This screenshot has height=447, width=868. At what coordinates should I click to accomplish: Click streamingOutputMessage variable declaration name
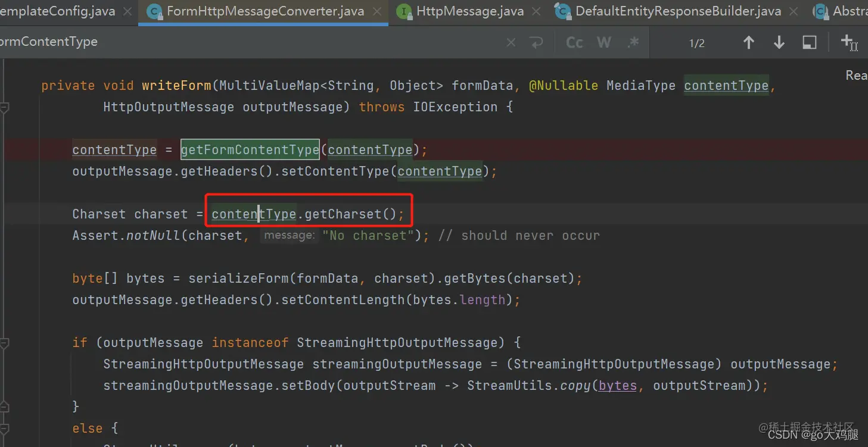397,364
